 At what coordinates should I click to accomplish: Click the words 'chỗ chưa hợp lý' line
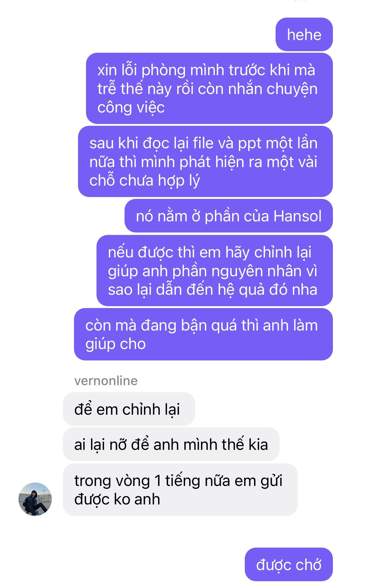[145, 181]
